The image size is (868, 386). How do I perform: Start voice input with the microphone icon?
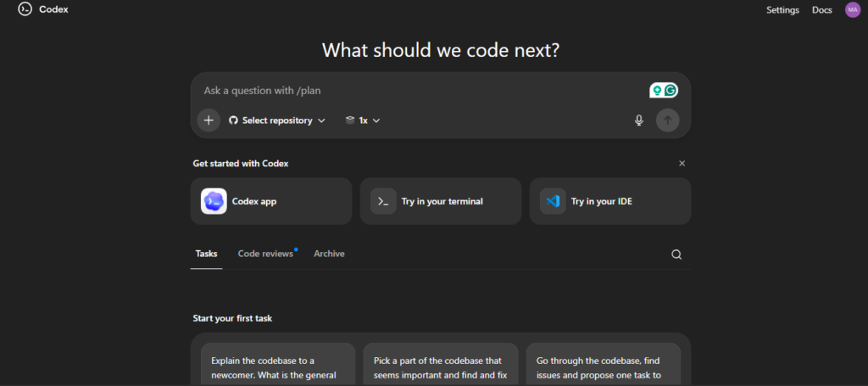(639, 120)
